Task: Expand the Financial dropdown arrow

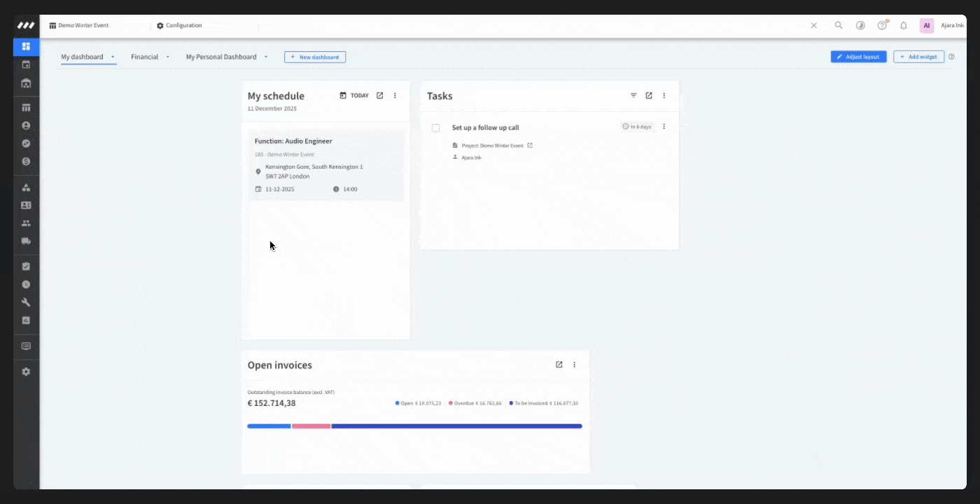Action: click(168, 57)
